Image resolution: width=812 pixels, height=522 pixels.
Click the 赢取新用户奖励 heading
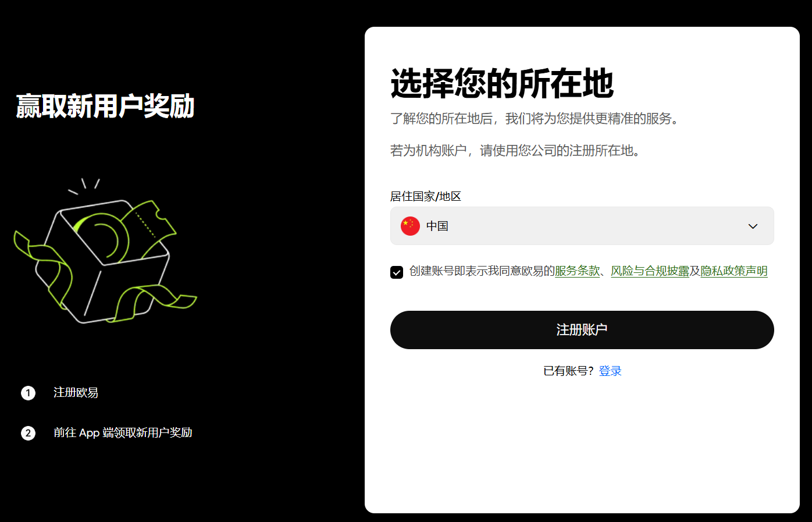click(x=105, y=106)
